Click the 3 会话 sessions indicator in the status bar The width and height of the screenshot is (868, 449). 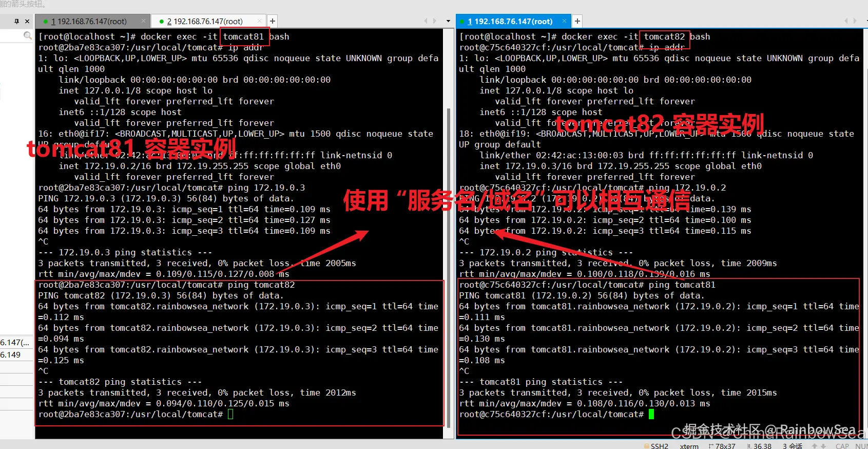click(x=793, y=446)
